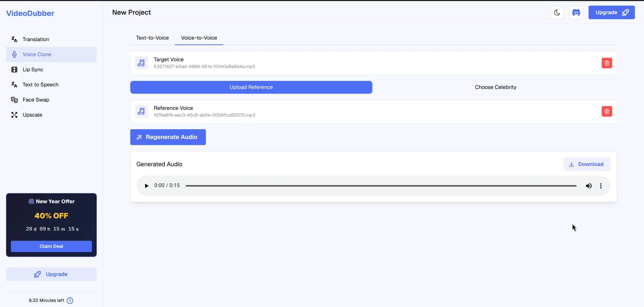Switch to the Text-to-Voice tab
The image size is (644, 307).
[x=152, y=38]
